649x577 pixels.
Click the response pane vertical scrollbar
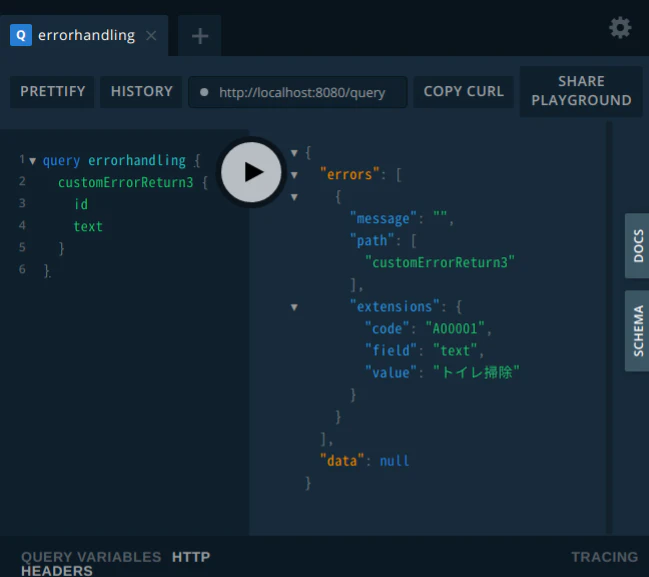[x=609, y=327]
